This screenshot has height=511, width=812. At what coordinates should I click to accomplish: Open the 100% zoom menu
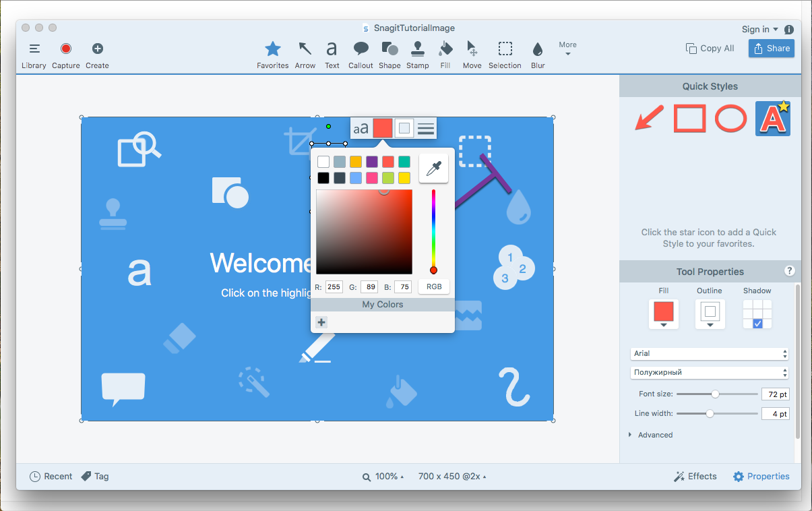[x=383, y=477]
